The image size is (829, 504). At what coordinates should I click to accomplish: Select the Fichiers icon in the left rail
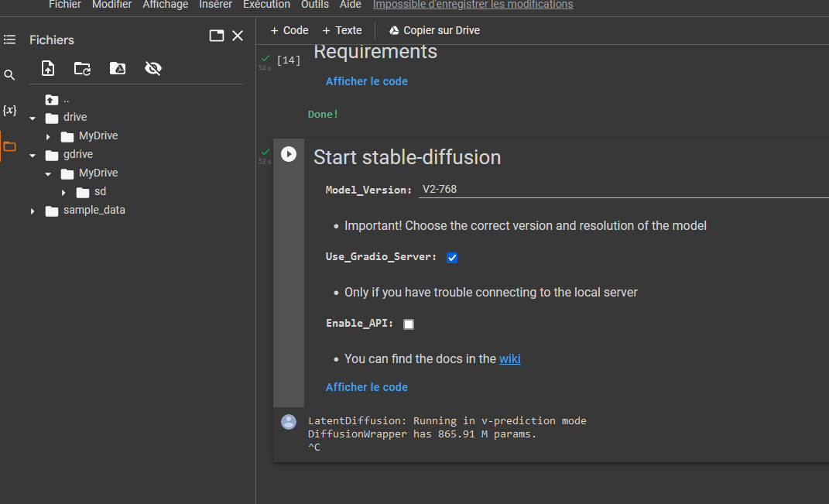pos(9,146)
